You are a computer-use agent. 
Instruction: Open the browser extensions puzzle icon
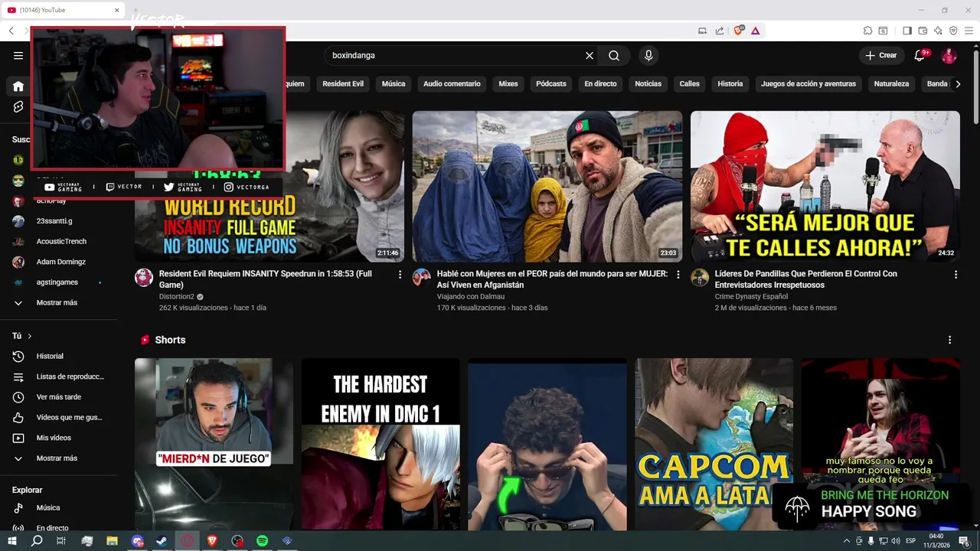[867, 31]
